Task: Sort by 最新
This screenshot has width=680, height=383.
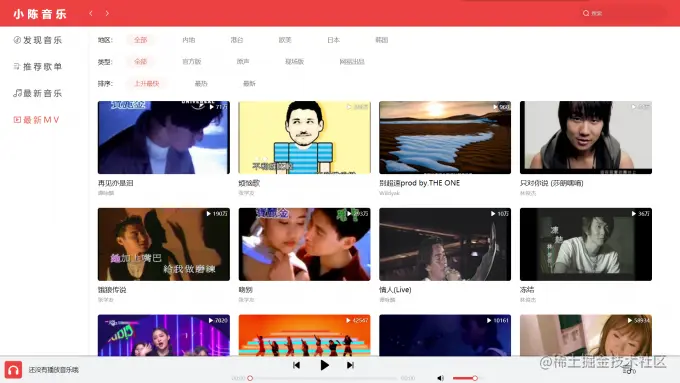Action: (249, 83)
